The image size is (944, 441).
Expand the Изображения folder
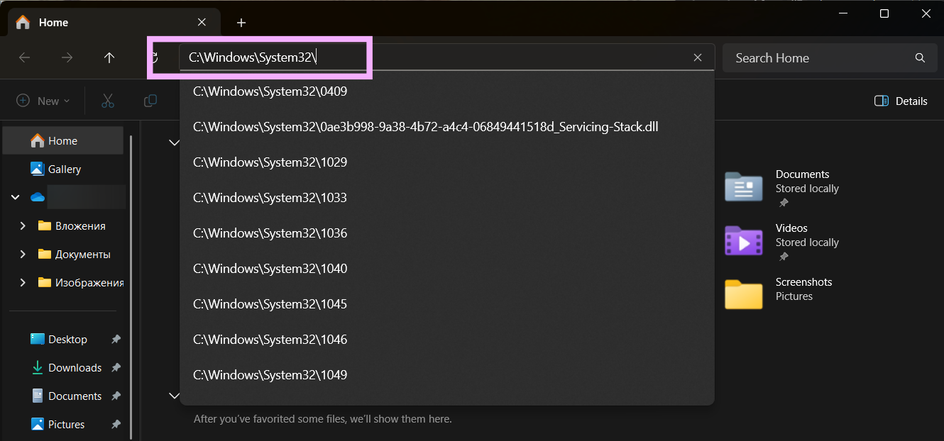(23, 282)
